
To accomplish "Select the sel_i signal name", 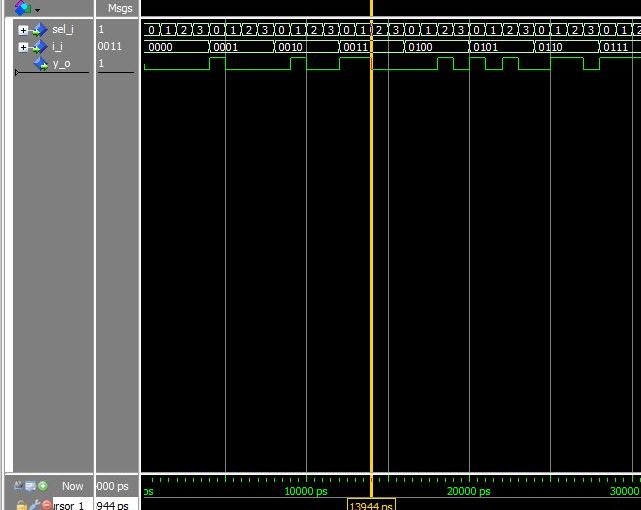I will click(x=63, y=29).
